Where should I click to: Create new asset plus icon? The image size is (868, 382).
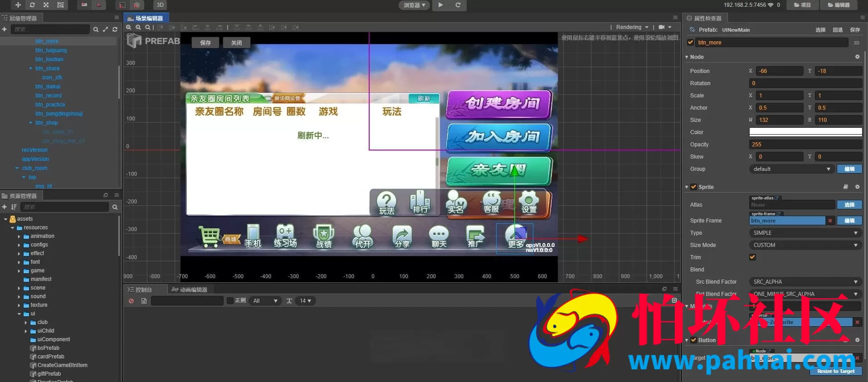5,207
